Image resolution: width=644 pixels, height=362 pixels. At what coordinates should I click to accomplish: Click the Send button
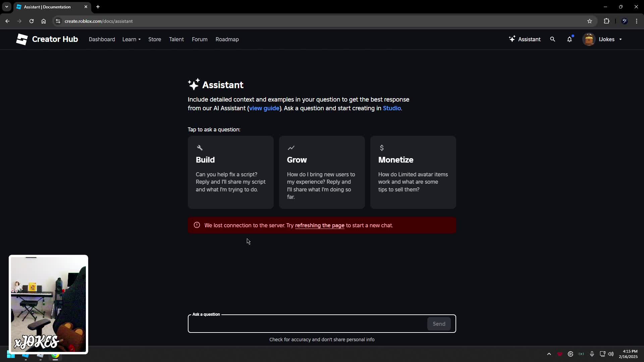coord(439,324)
